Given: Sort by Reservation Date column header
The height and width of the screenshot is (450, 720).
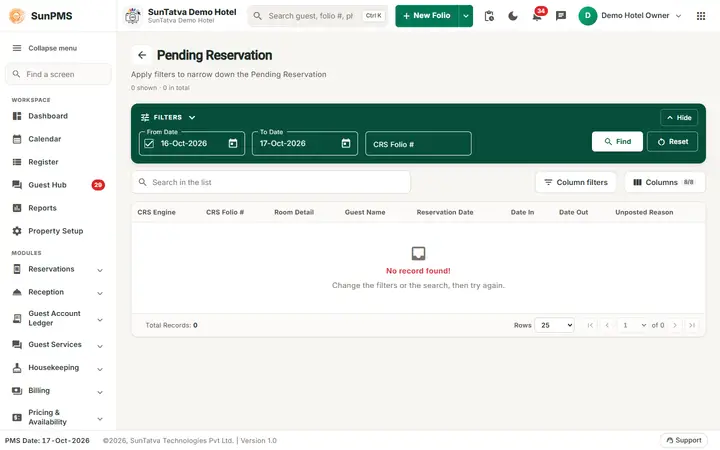Looking at the screenshot, I should pos(444,212).
